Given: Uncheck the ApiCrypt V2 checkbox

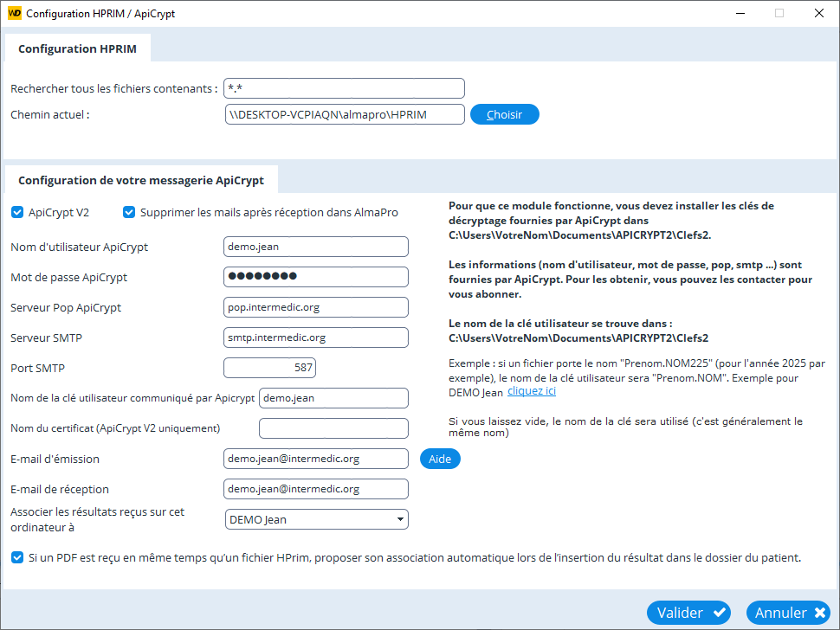Looking at the screenshot, I should click(17, 212).
